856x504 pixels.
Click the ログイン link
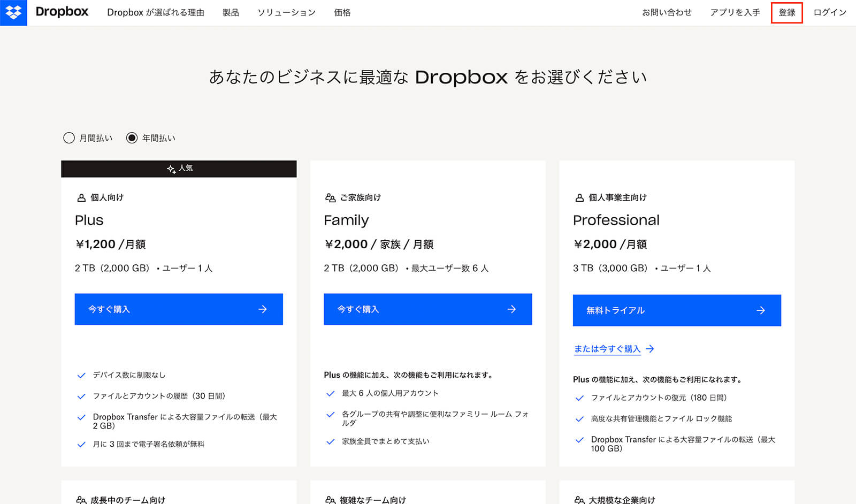830,12
